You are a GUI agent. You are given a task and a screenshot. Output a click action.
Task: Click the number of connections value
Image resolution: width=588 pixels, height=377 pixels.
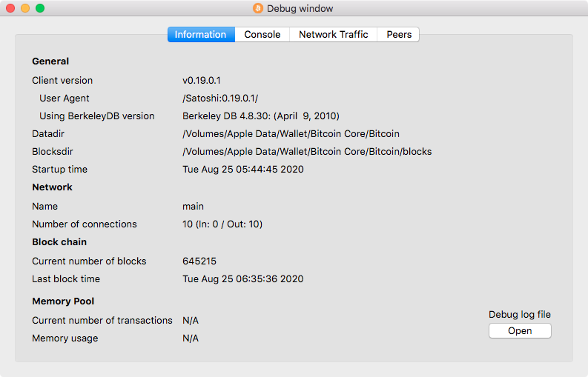pyautogui.click(x=222, y=224)
